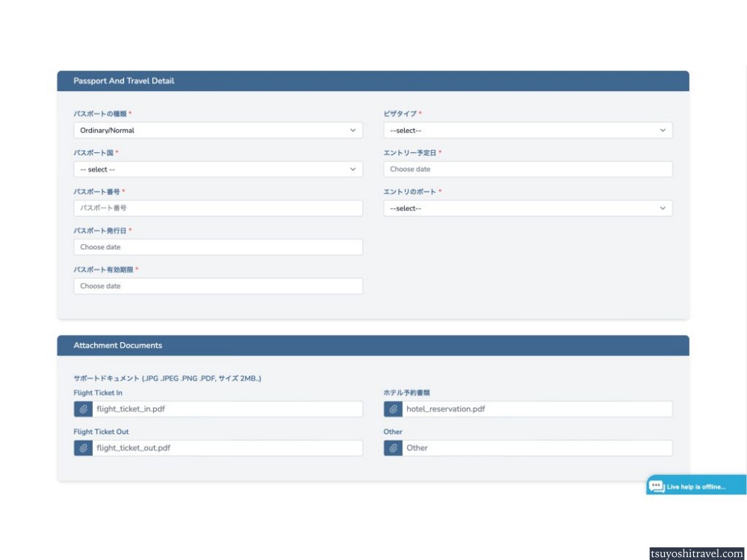This screenshot has width=747, height=560.
Task: Pick the passport issue date field
Action: [217, 247]
